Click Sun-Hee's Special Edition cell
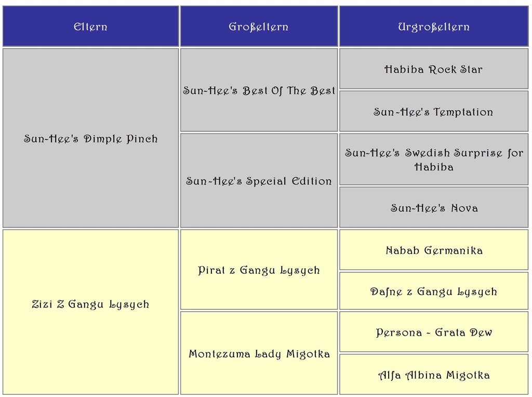 pyautogui.click(x=259, y=181)
